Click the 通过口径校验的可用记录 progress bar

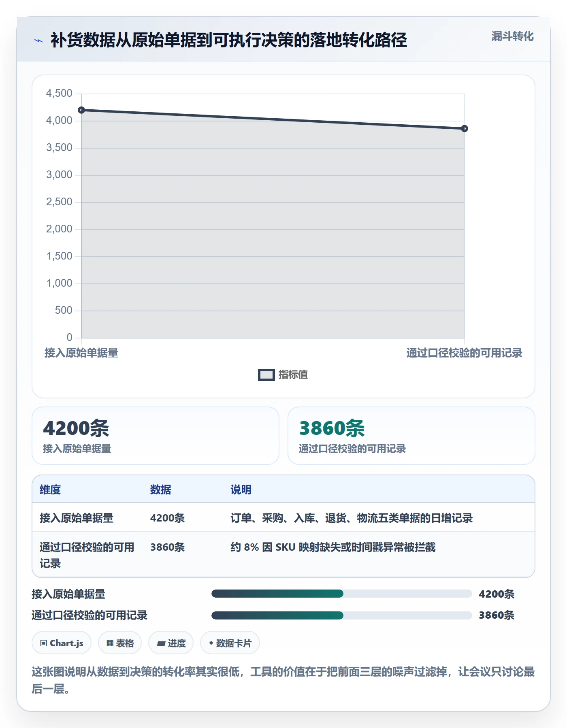tap(342, 615)
